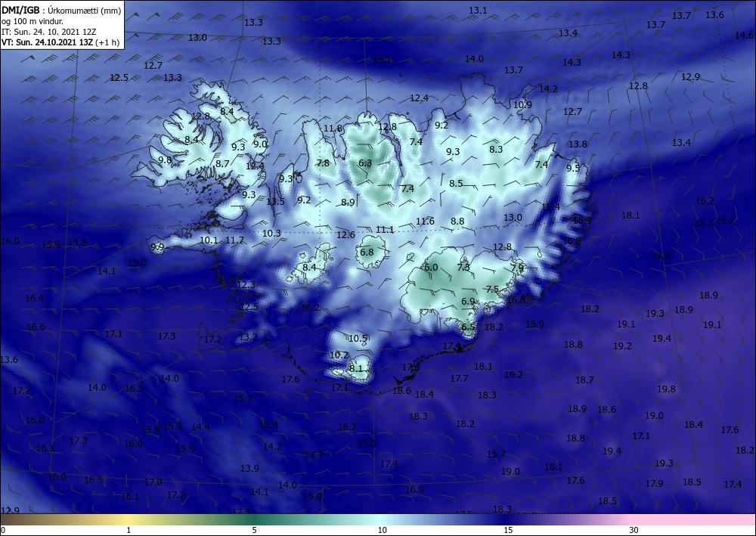Click the 13.5 value on the map
The height and width of the screenshot is (536, 756).
point(275,202)
